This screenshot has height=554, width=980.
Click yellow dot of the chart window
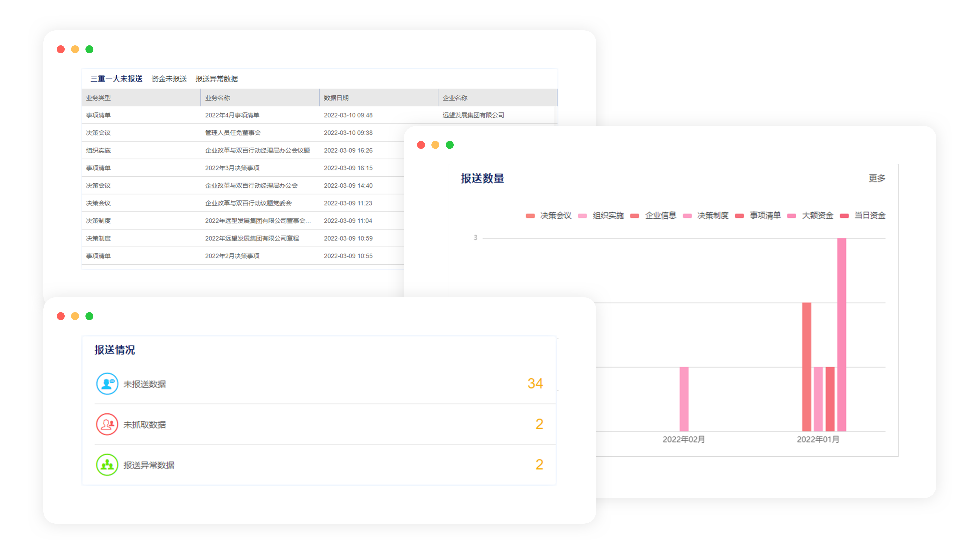(x=435, y=145)
